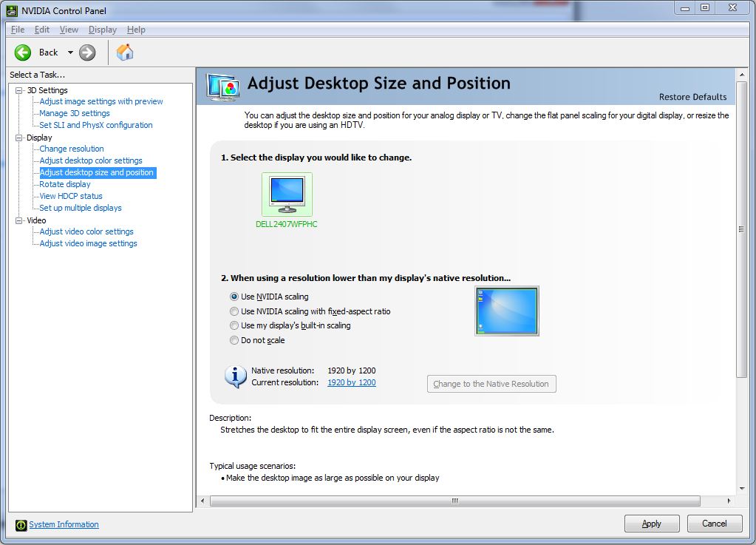Open Adjust image settings with preview
The height and width of the screenshot is (545, 756).
(101, 101)
